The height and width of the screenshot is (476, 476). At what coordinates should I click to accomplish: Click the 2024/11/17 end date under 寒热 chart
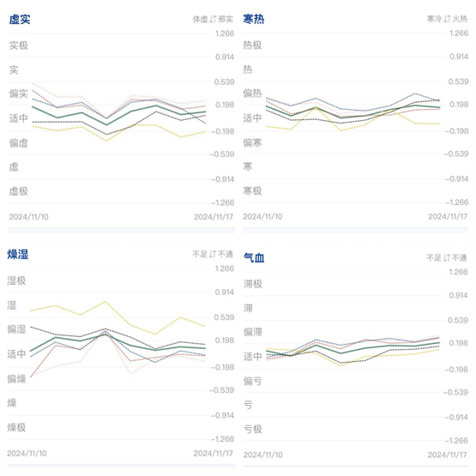coord(448,216)
